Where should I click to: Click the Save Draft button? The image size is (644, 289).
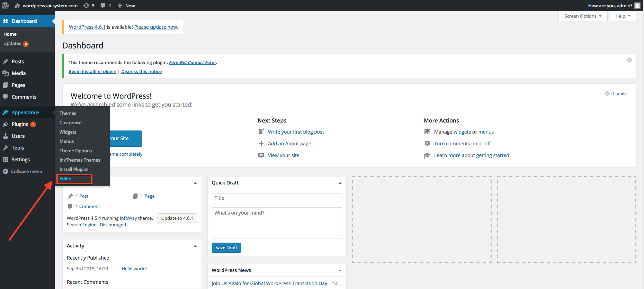tap(226, 247)
